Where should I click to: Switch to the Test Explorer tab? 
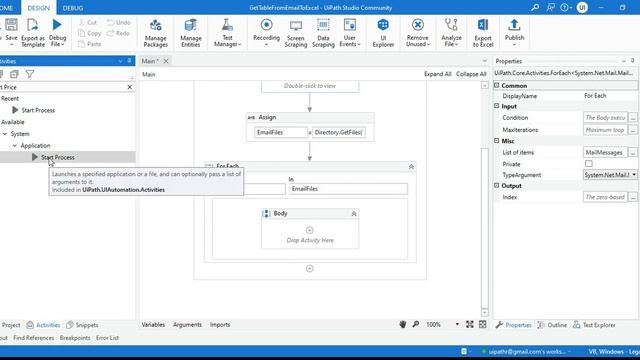(594, 325)
